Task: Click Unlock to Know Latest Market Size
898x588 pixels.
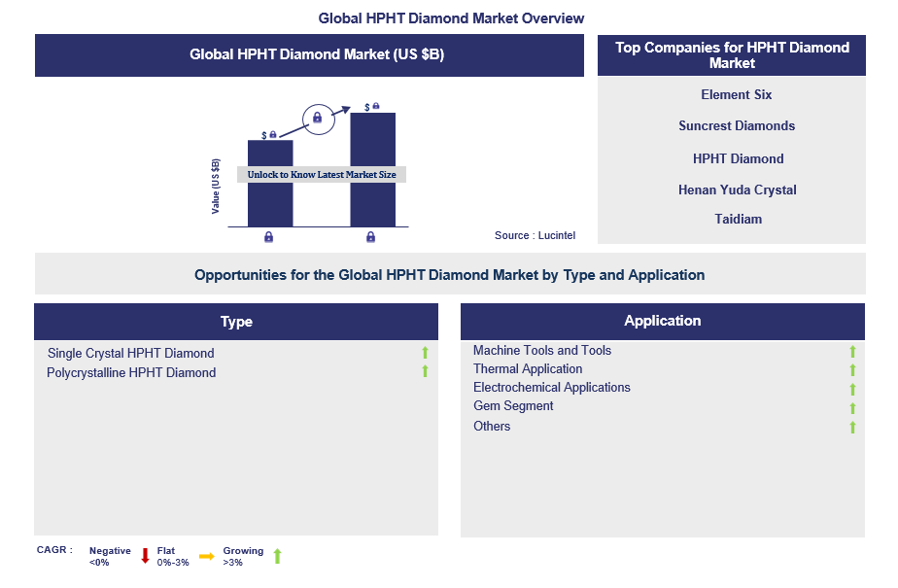Action: click(320, 173)
